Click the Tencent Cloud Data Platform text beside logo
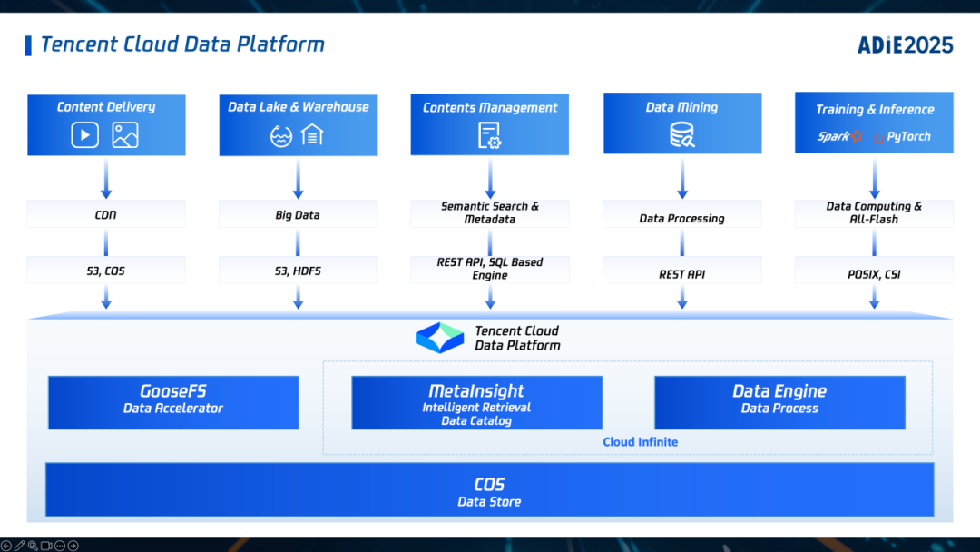The image size is (980, 552). (517, 339)
